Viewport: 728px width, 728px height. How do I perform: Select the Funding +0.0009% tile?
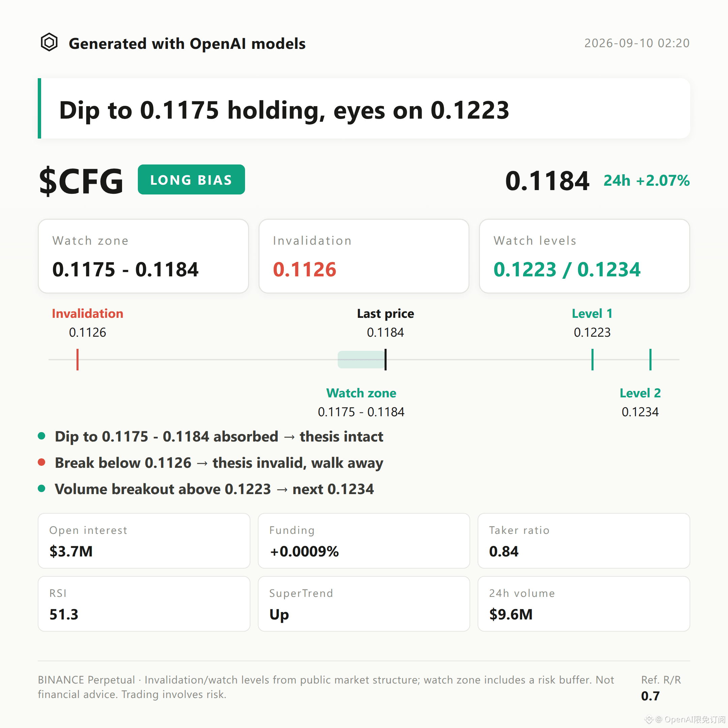click(364, 541)
